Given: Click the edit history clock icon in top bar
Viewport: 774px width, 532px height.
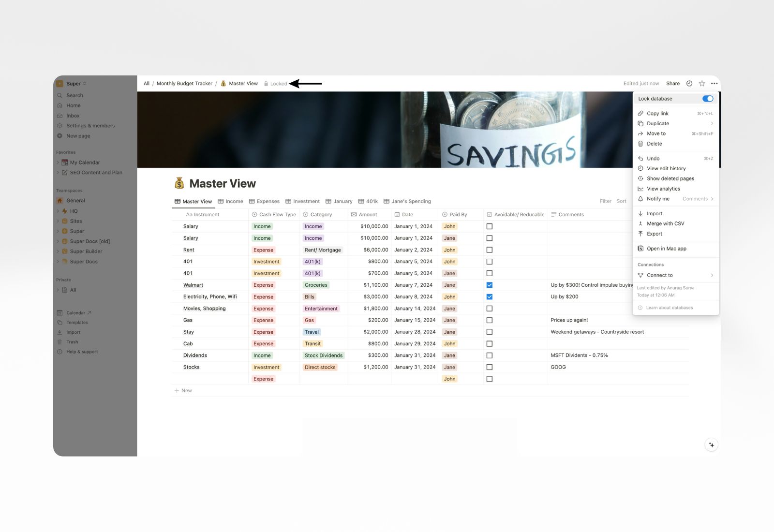Looking at the screenshot, I should point(689,83).
